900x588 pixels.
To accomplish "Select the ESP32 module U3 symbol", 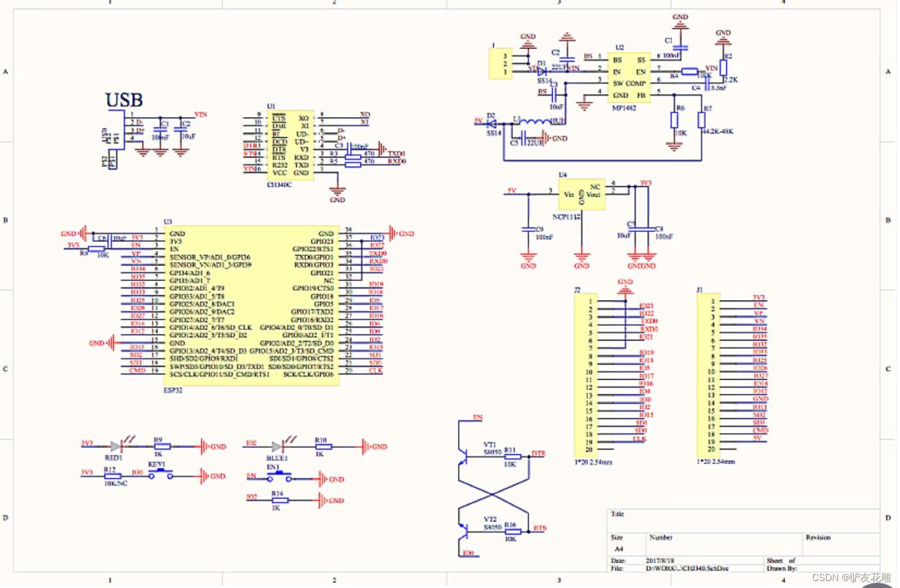I will pos(251,305).
